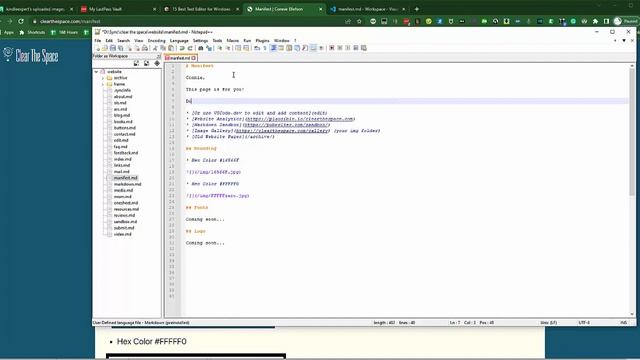Collapse all folders in workspace panel

147,63
